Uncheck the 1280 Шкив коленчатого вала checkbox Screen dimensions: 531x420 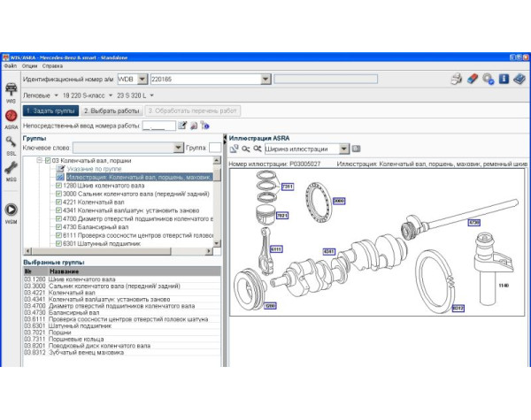point(58,185)
